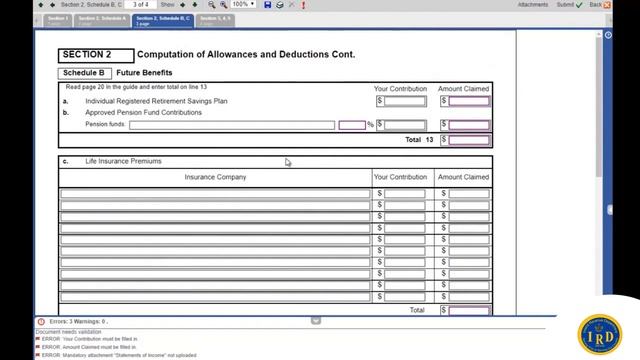Open the Section 3, 4, 5 tab
640x360 pixels.
[215, 20]
